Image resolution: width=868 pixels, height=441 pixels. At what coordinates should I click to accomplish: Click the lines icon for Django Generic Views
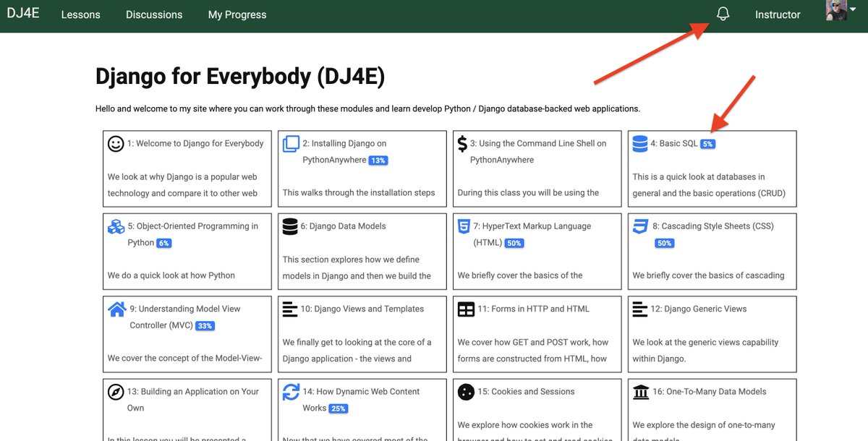pyautogui.click(x=640, y=309)
